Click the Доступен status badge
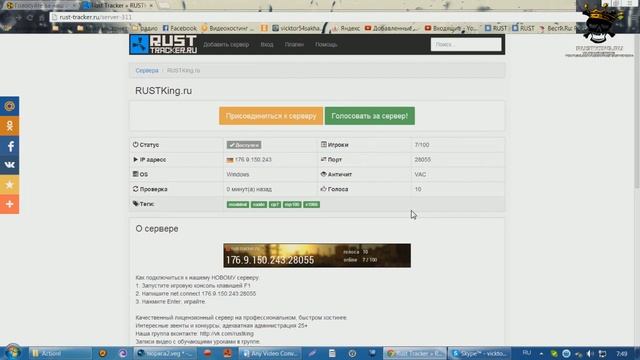640x360 pixels. (244, 145)
